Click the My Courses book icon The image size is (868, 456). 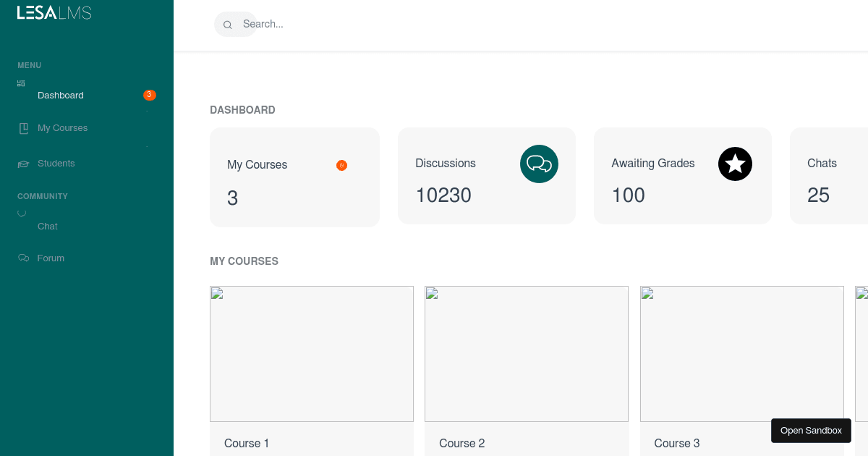(x=22, y=127)
